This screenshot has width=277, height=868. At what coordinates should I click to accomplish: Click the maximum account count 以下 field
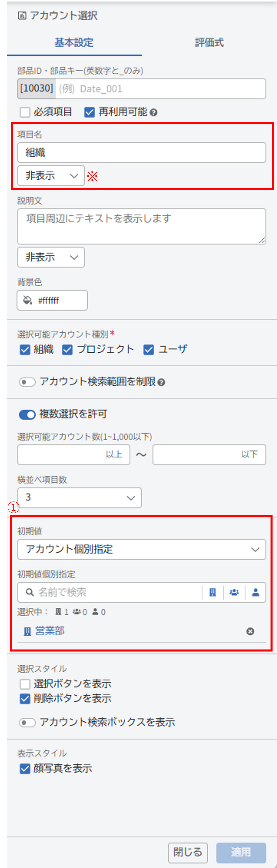click(x=209, y=455)
